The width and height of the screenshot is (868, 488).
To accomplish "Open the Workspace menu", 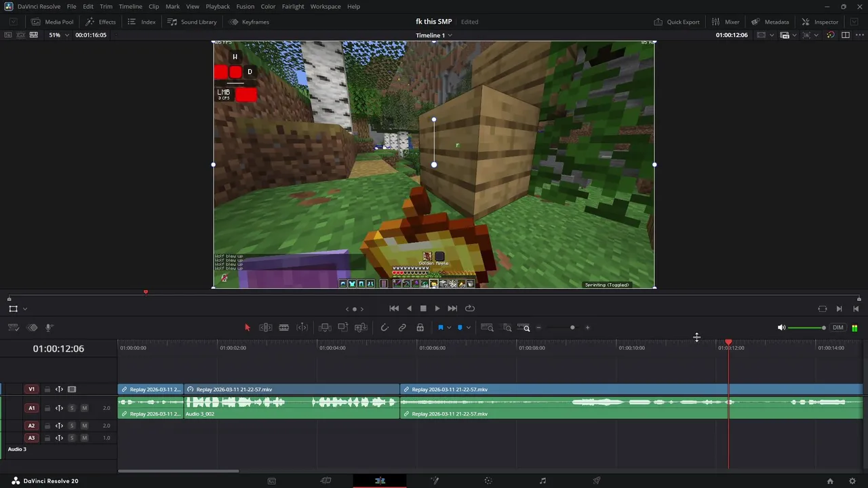I will click(325, 6).
